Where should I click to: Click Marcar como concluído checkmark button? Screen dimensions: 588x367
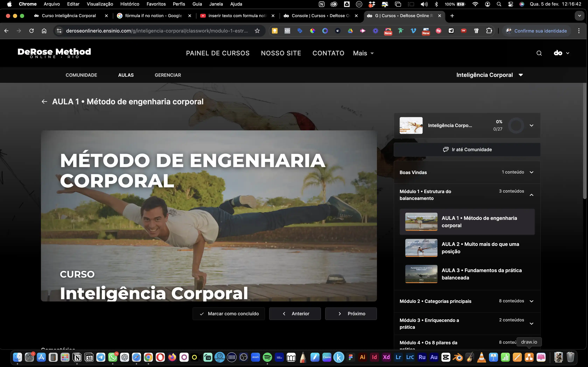click(x=229, y=314)
